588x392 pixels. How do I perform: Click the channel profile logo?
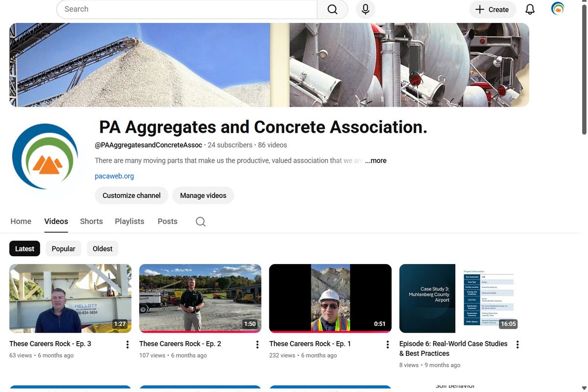45,156
